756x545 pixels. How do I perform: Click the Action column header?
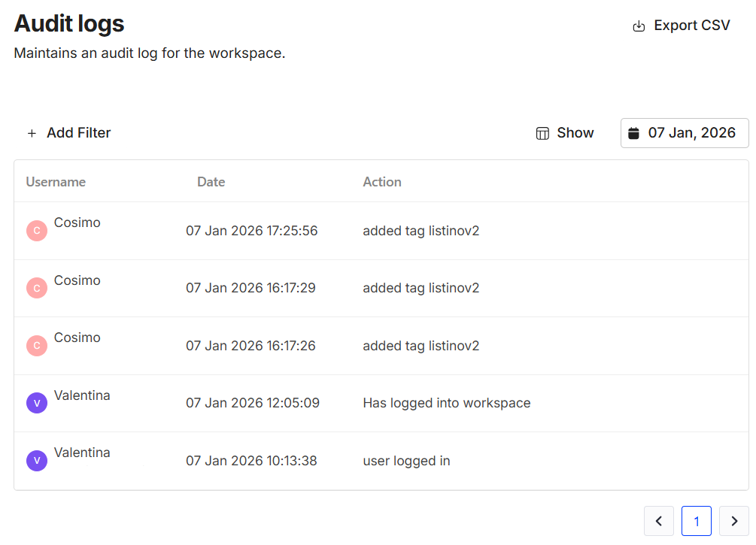pos(382,182)
